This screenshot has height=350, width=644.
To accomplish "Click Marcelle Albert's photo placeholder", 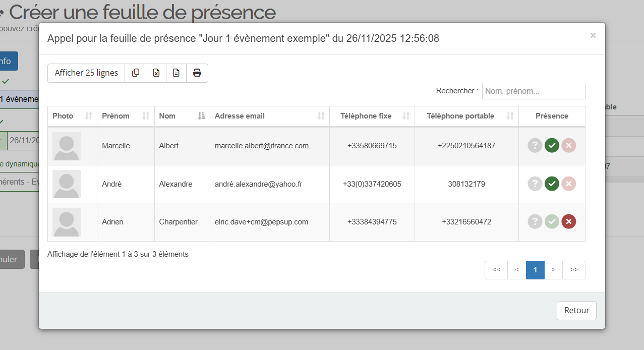I will (x=66, y=145).
